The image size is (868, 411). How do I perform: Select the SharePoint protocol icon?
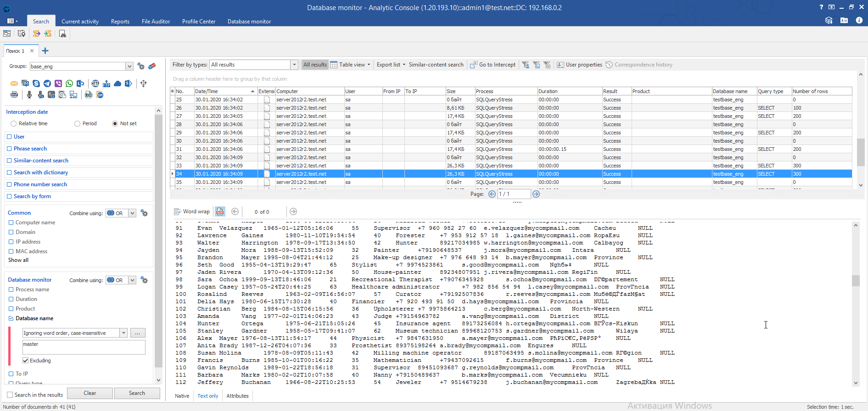(129, 83)
